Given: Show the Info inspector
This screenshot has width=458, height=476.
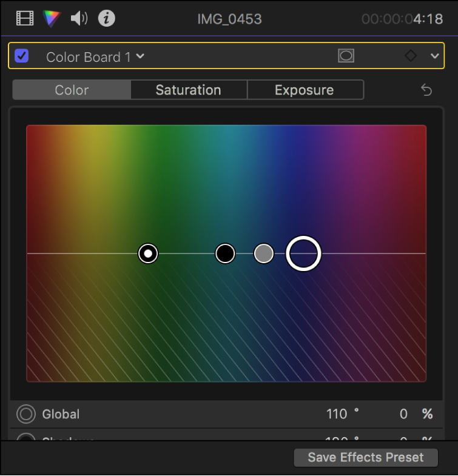Looking at the screenshot, I should click(107, 19).
